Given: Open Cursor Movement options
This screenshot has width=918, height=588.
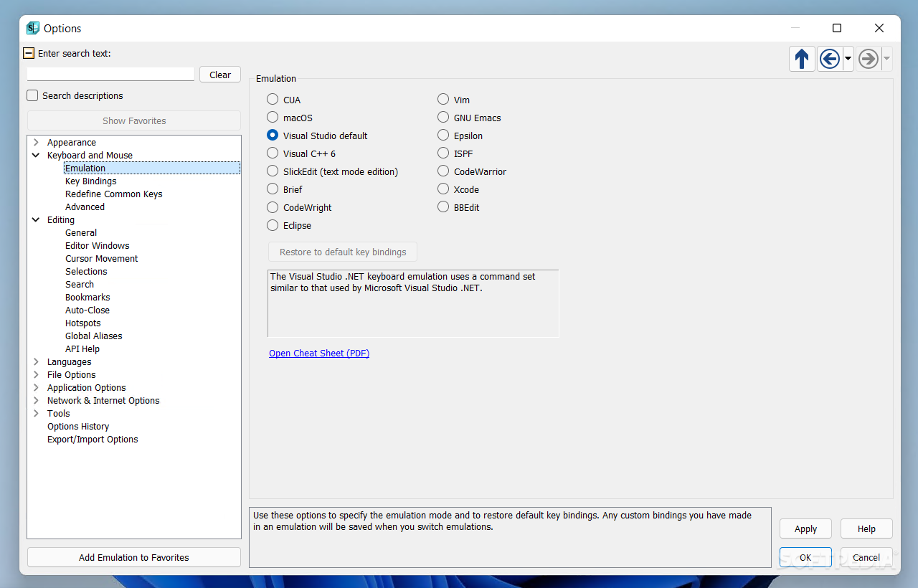Looking at the screenshot, I should pos(102,259).
